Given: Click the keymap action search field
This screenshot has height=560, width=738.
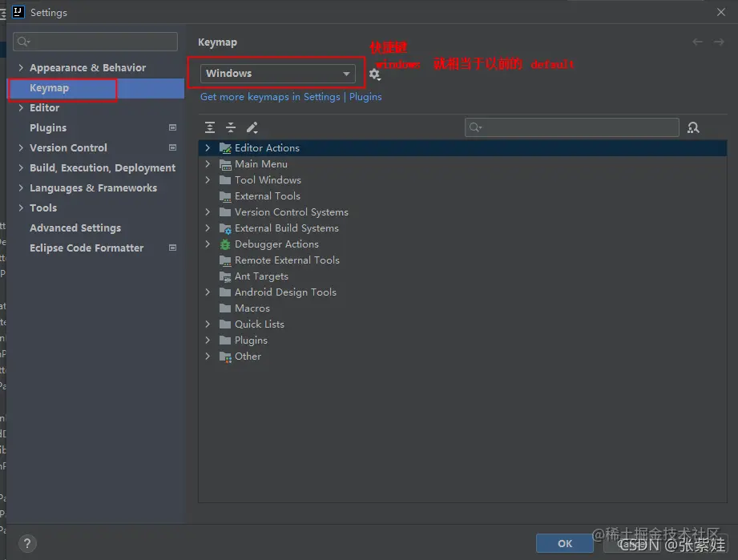Looking at the screenshot, I should [572, 127].
